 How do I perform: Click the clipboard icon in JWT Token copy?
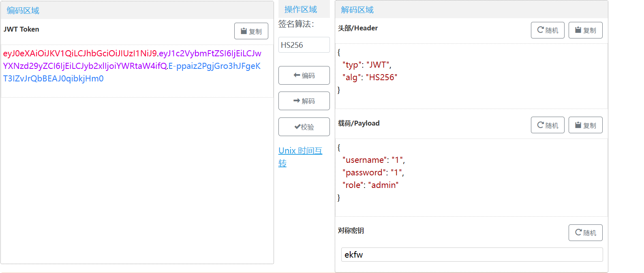pos(244,31)
